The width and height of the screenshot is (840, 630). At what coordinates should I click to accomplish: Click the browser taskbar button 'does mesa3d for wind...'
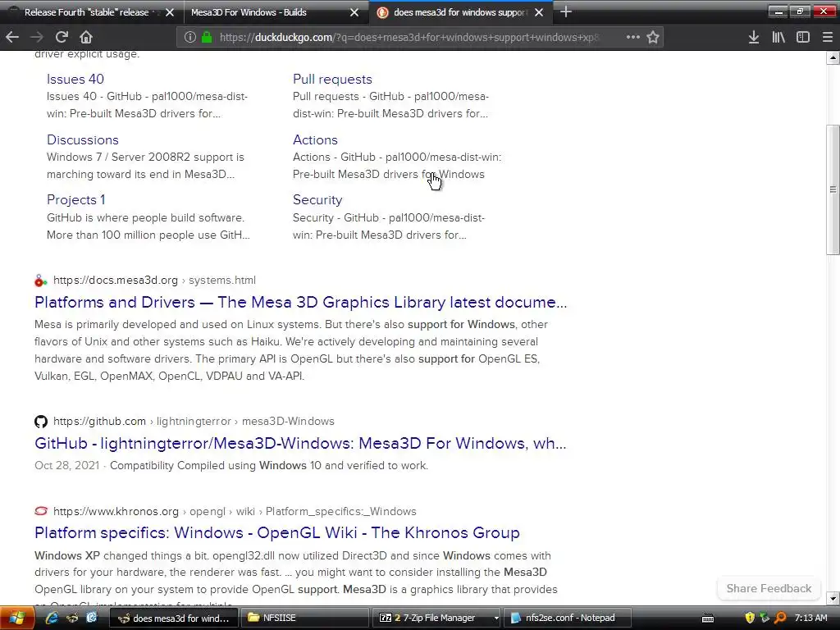(x=174, y=618)
